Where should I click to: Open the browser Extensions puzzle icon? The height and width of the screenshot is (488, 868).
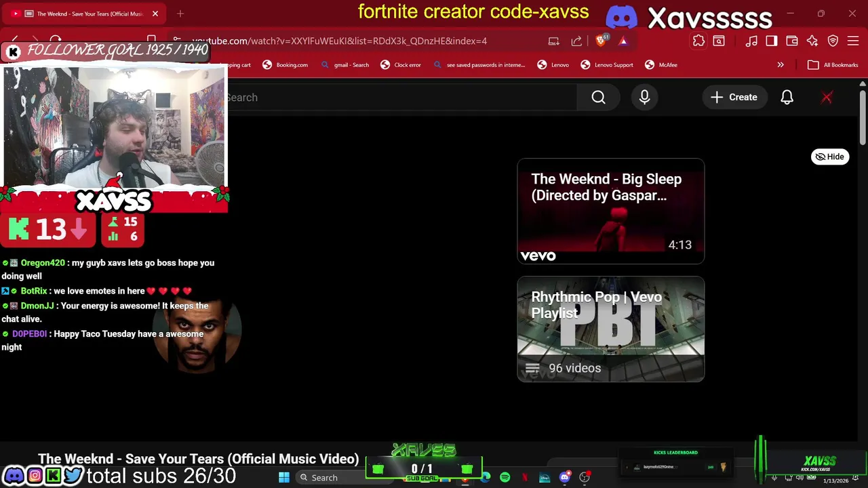click(x=698, y=41)
